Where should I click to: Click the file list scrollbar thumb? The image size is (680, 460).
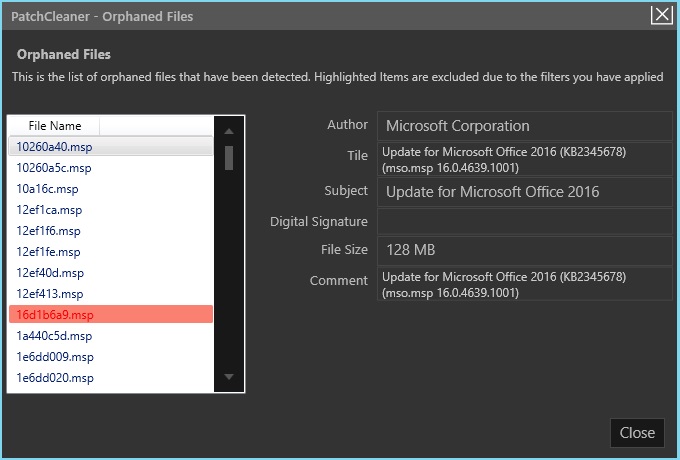click(229, 158)
